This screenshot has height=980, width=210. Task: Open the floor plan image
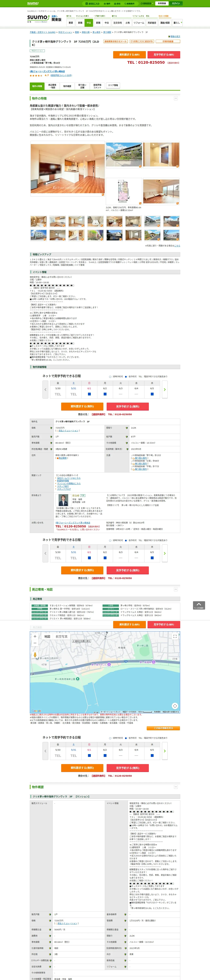(x=124, y=192)
